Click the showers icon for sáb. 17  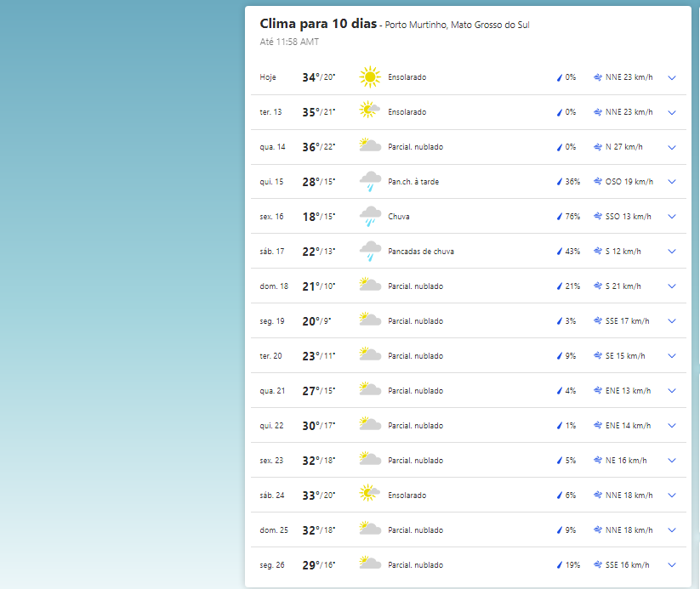370,251
